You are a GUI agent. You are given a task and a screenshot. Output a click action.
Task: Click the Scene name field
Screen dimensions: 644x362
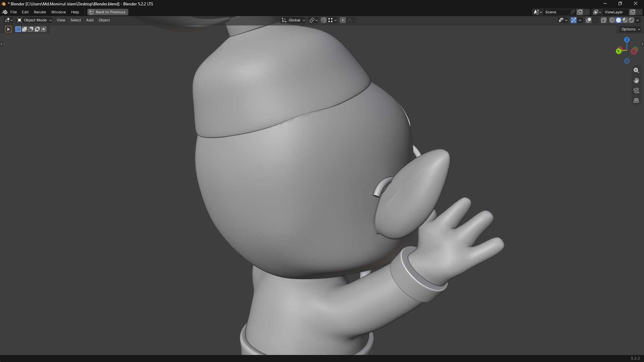[x=556, y=12]
